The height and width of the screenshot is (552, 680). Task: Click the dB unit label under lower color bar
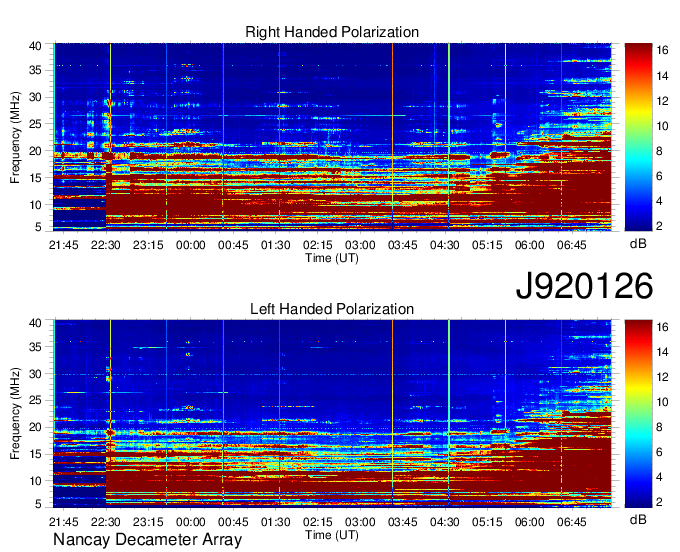[x=638, y=519]
